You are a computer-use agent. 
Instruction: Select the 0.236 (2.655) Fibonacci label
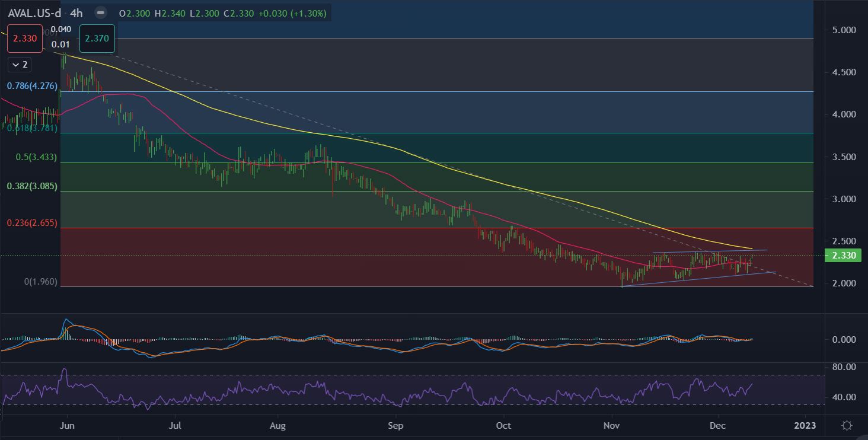[x=32, y=223]
